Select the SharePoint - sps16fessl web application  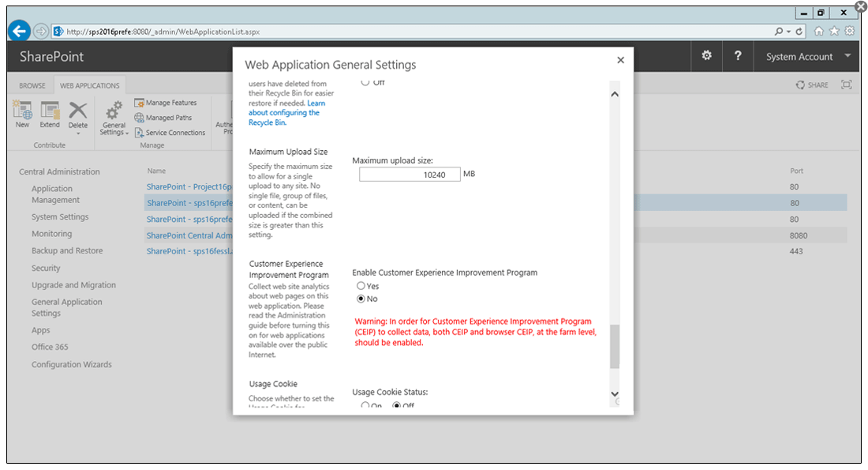coord(189,251)
